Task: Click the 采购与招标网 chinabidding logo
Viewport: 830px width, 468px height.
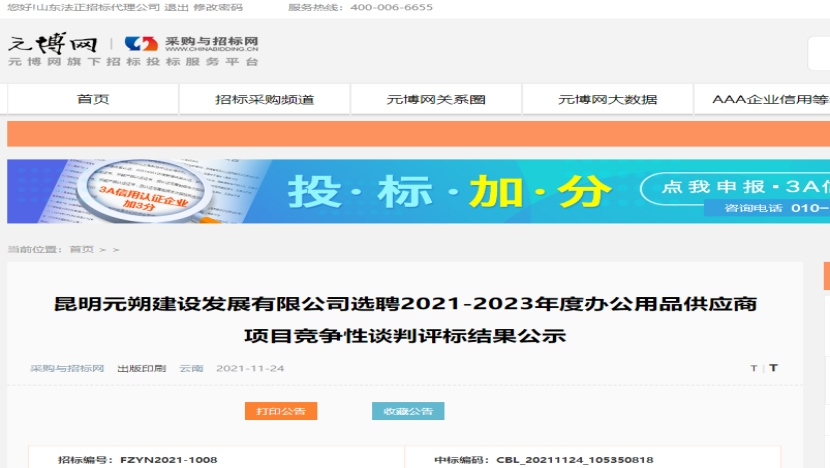Action: [192, 44]
